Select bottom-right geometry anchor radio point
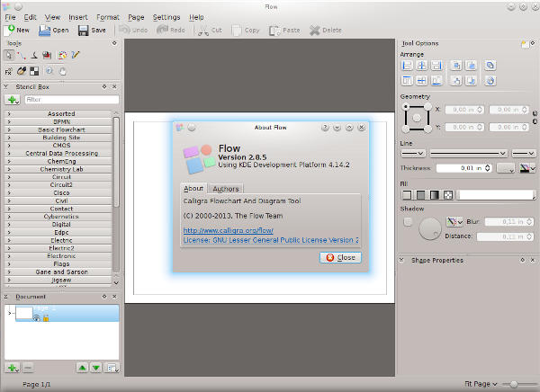The height and width of the screenshot is (392, 540). 427,129
